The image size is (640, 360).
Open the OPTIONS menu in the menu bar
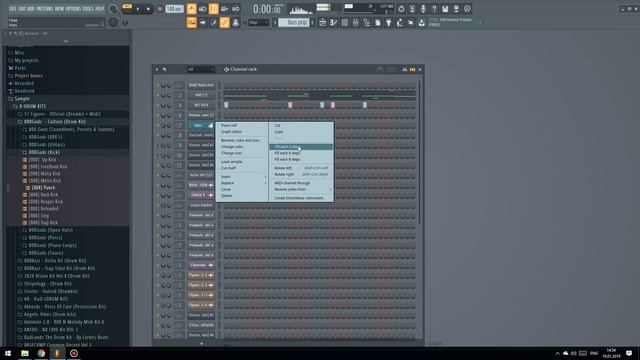click(x=73, y=9)
